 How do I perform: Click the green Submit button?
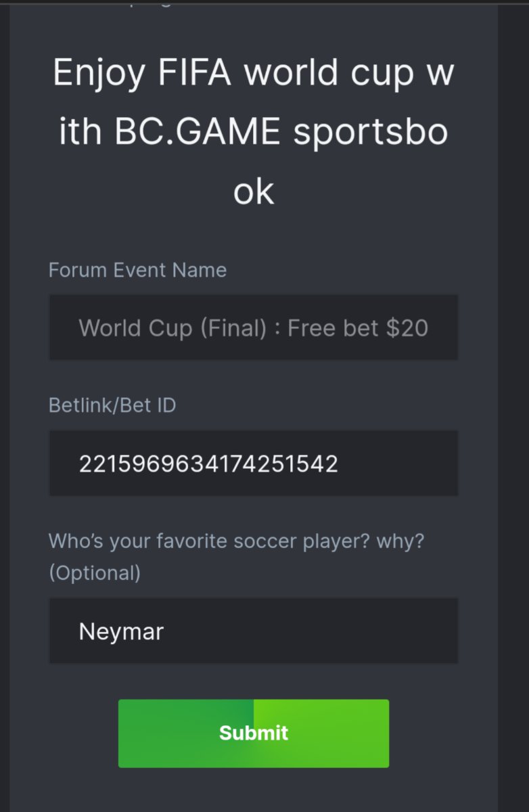pos(254,733)
